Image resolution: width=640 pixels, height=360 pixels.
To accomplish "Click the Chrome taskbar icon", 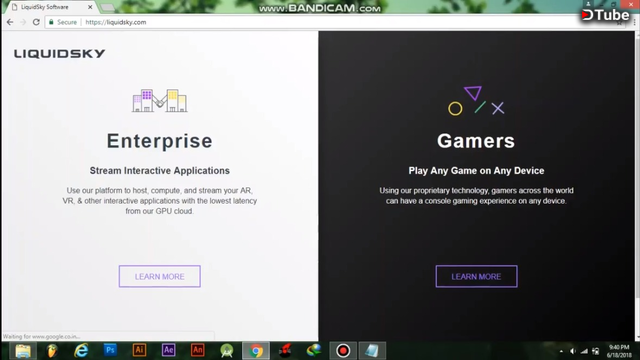I will (256, 351).
